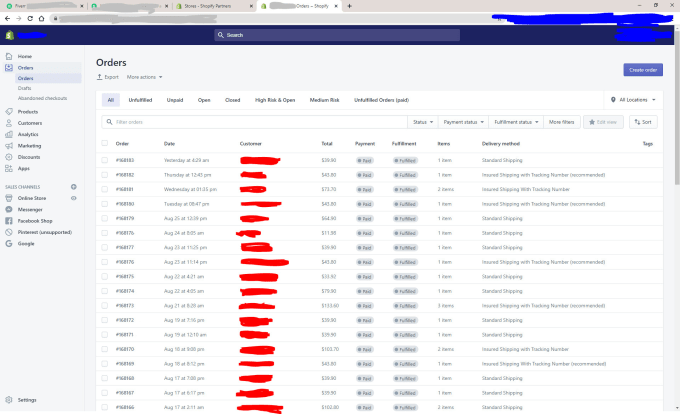
Task: Reload the page with the refresh icon
Action: pos(30,18)
